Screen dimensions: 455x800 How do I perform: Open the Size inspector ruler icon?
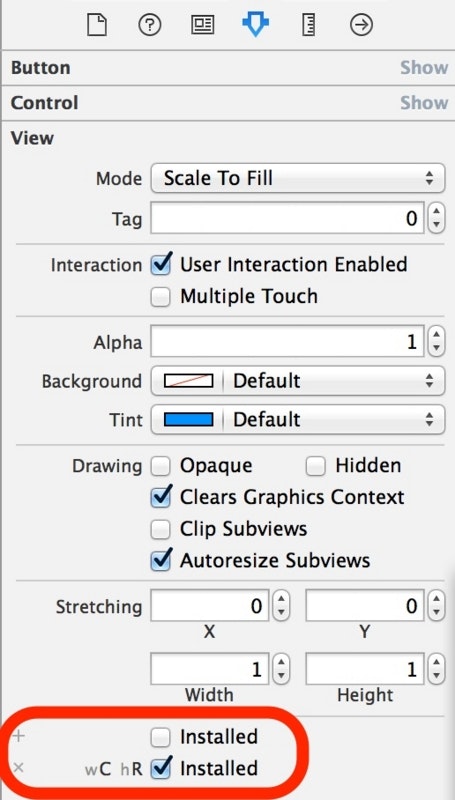(309, 24)
